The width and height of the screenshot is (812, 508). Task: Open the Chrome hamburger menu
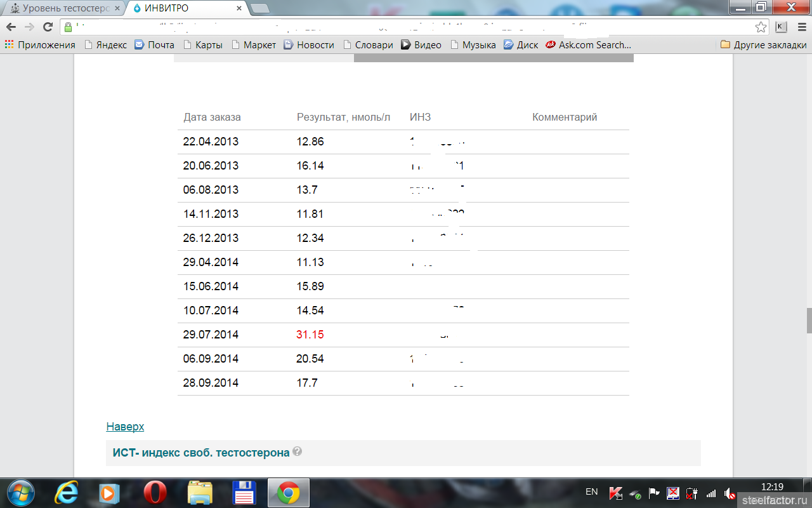tap(801, 27)
